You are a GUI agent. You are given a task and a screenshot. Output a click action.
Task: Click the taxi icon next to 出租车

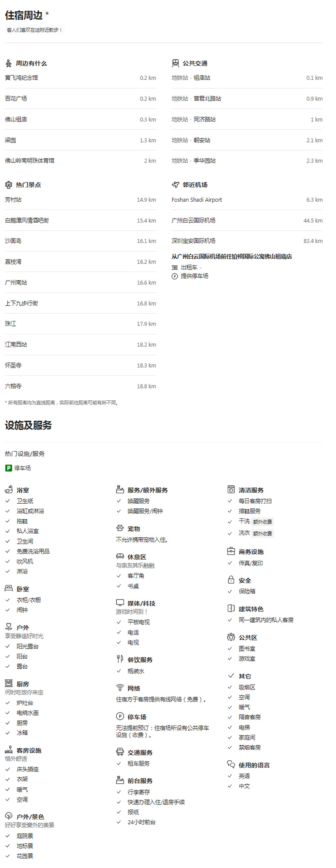tap(175, 268)
